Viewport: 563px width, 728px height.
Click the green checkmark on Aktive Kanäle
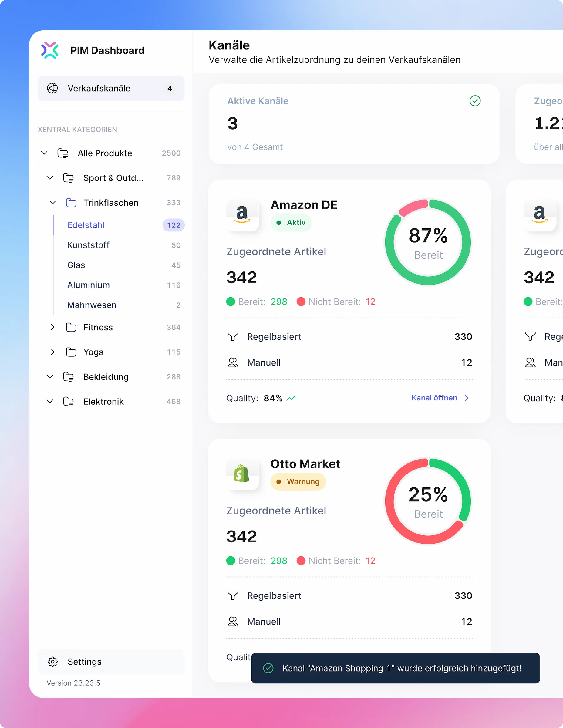[475, 101]
